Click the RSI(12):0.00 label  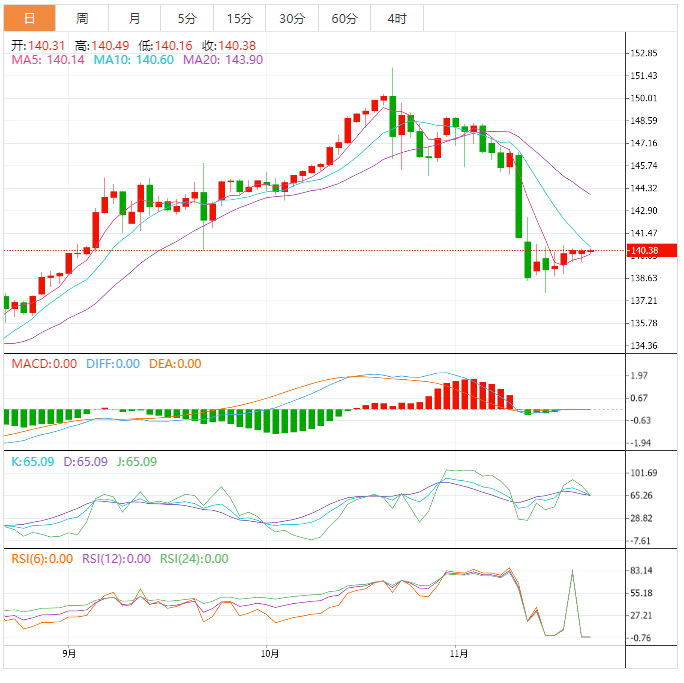coord(116,559)
